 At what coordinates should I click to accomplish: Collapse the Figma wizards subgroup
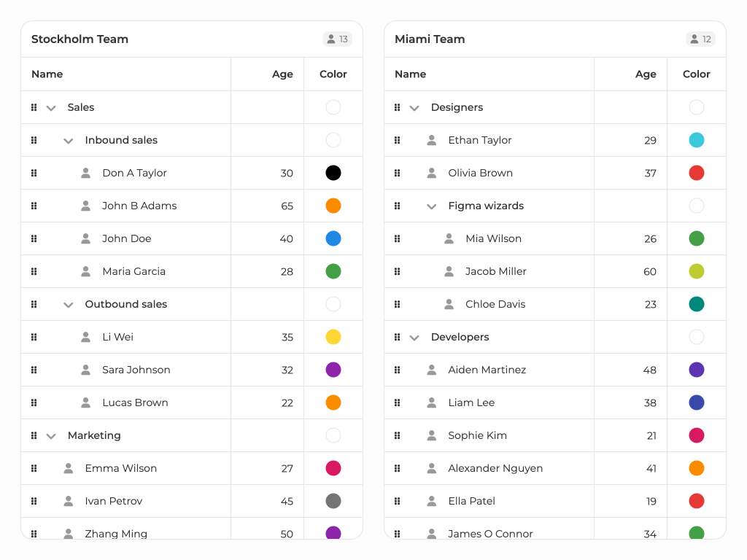pos(432,206)
